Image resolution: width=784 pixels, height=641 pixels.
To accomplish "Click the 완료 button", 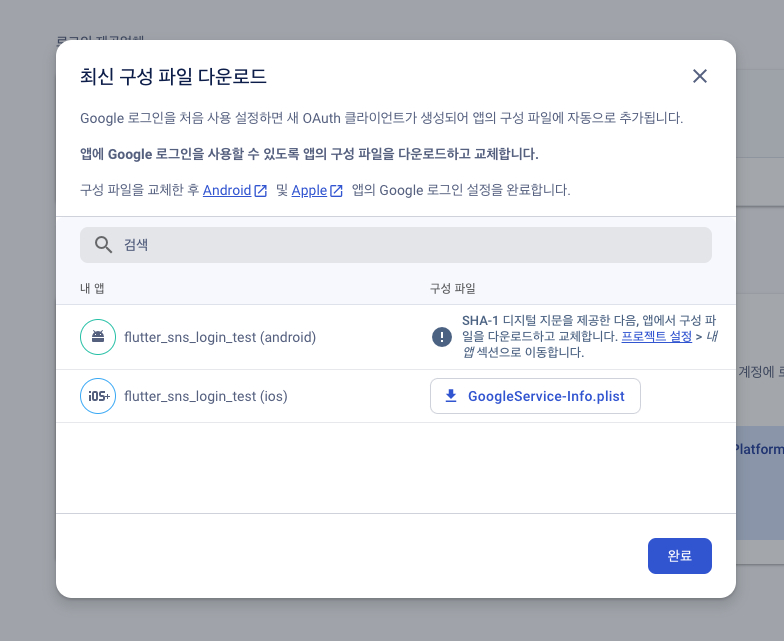I will [680, 556].
